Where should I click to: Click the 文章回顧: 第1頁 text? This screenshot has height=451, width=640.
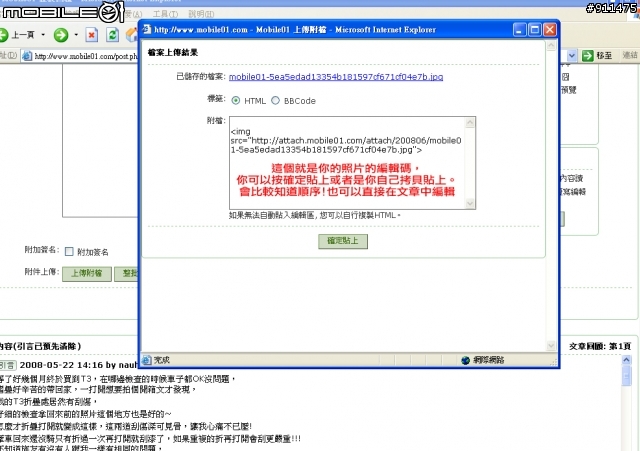click(x=600, y=346)
